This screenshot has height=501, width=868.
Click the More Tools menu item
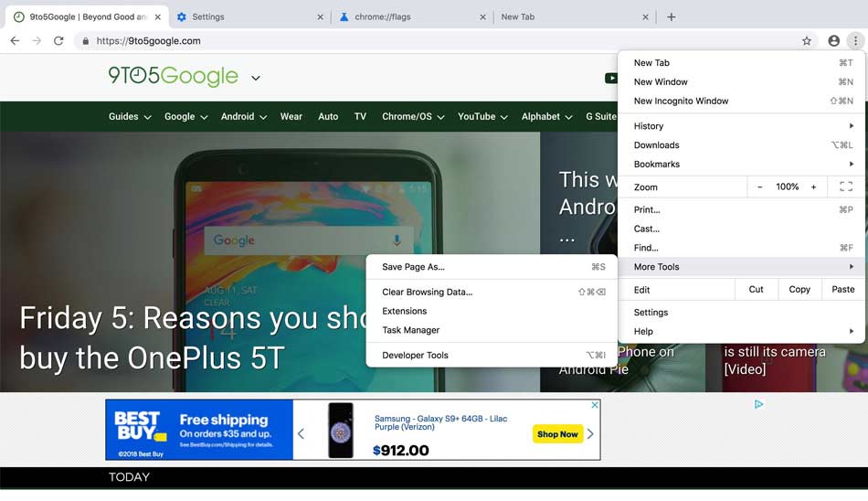[x=741, y=267]
